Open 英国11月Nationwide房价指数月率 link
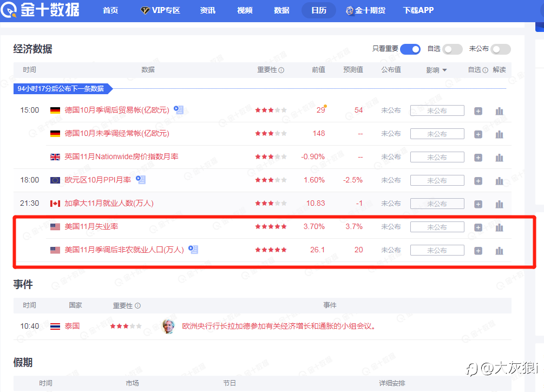 point(121,156)
